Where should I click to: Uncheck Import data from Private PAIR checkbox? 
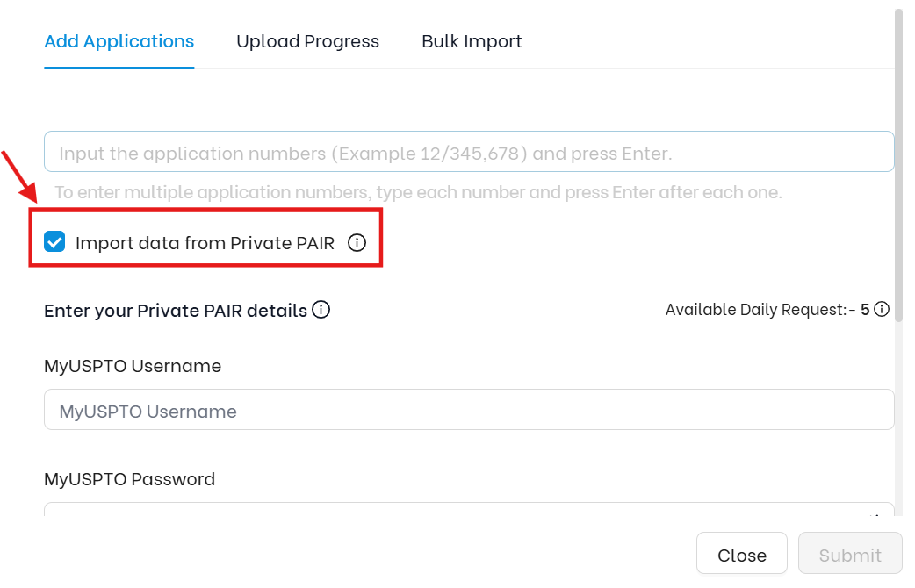pyautogui.click(x=54, y=241)
